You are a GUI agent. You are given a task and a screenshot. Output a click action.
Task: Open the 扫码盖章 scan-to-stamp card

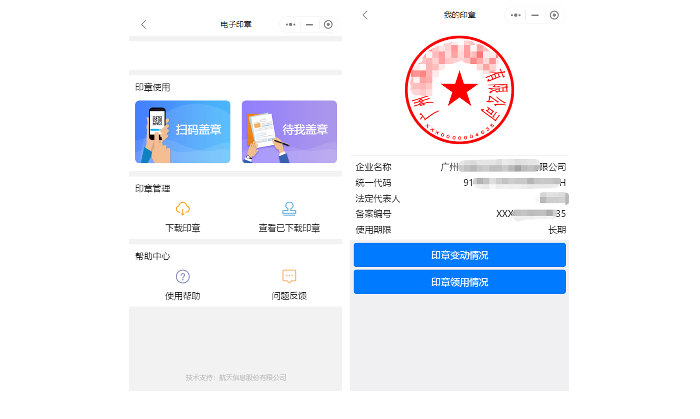(182, 131)
